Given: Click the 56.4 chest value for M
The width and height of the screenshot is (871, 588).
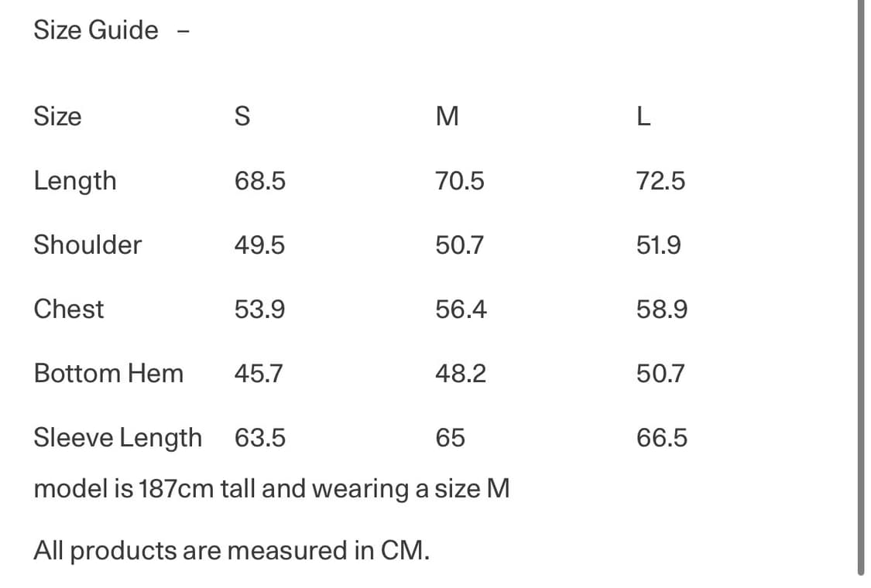Looking at the screenshot, I should point(461,309).
